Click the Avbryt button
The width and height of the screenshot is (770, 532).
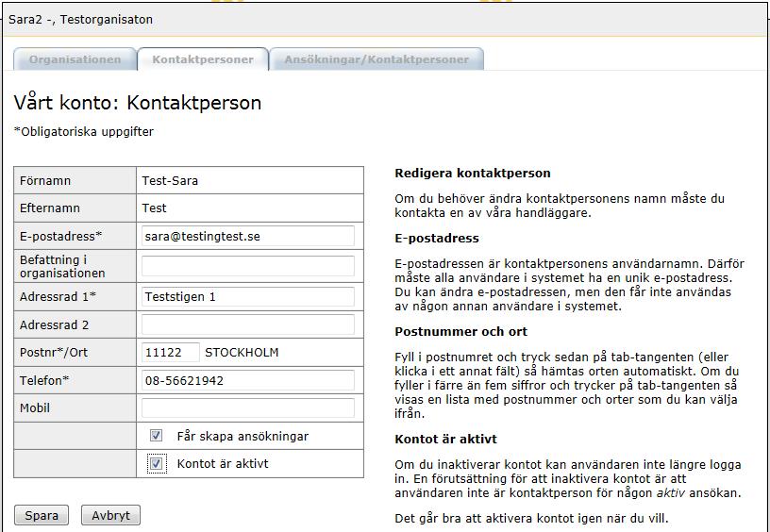(x=110, y=515)
